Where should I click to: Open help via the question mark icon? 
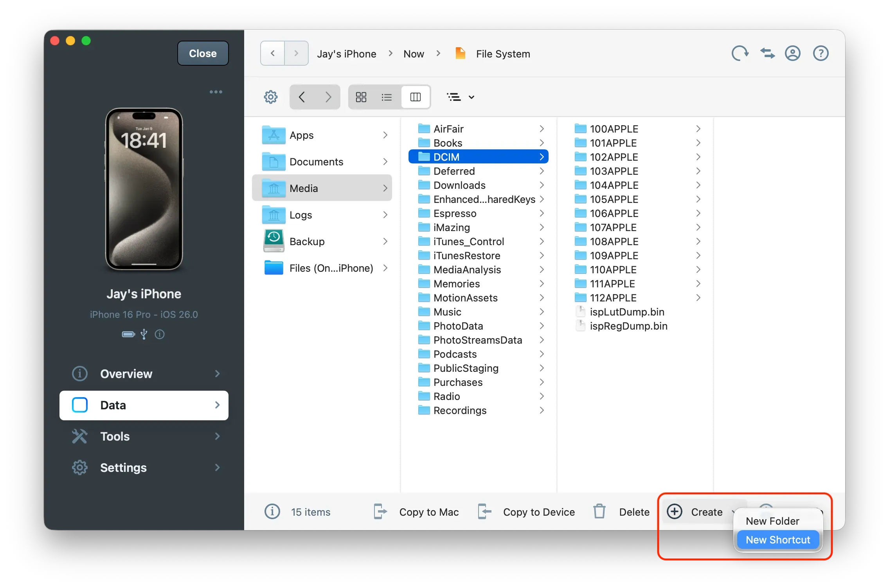pos(820,53)
